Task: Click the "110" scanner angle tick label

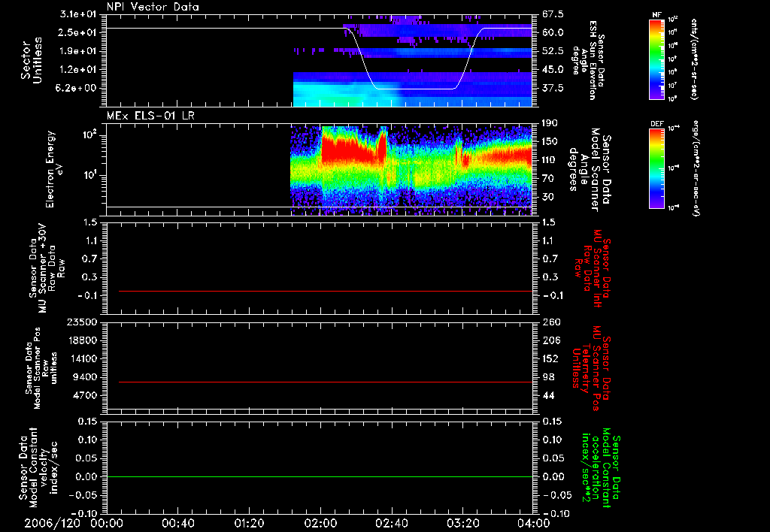Action: [x=550, y=160]
